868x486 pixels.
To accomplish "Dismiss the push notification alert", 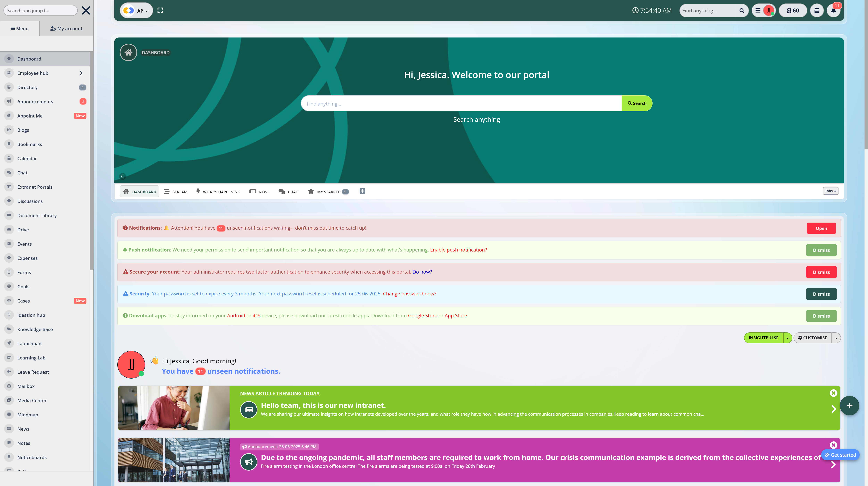I will [821, 250].
